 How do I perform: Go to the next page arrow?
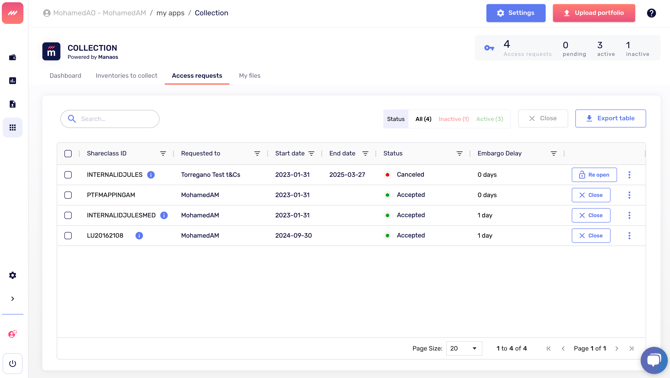[617, 349]
